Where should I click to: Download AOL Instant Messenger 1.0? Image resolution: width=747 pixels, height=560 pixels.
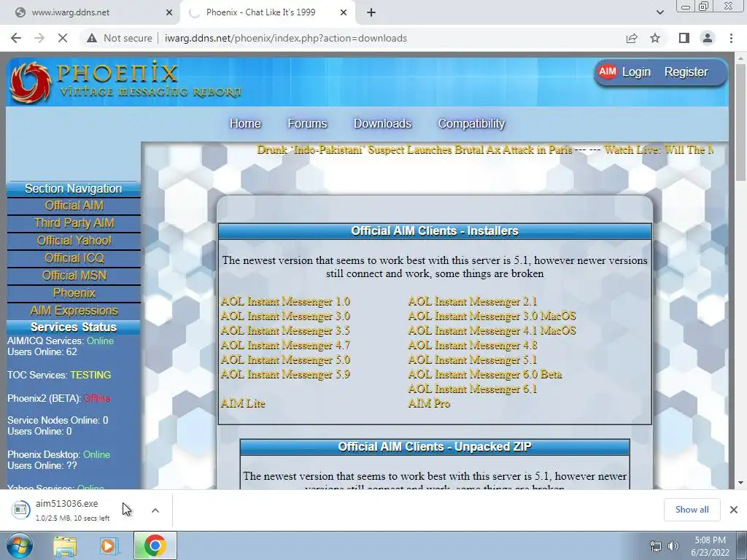point(285,301)
